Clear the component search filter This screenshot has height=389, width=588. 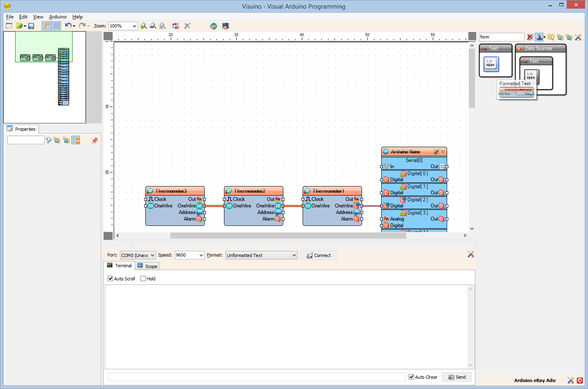coord(530,37)
